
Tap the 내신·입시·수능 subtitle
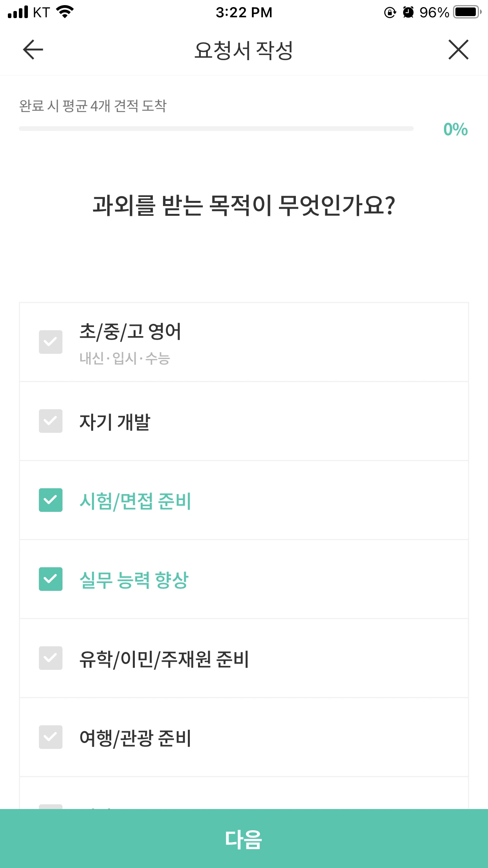125,358
